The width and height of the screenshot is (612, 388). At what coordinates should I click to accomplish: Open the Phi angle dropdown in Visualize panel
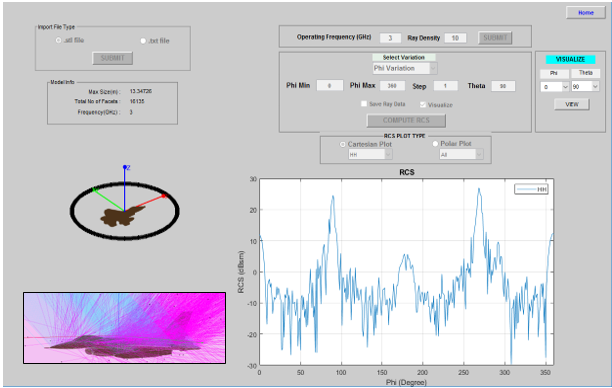pyautogui.click(x=554, y=87)
